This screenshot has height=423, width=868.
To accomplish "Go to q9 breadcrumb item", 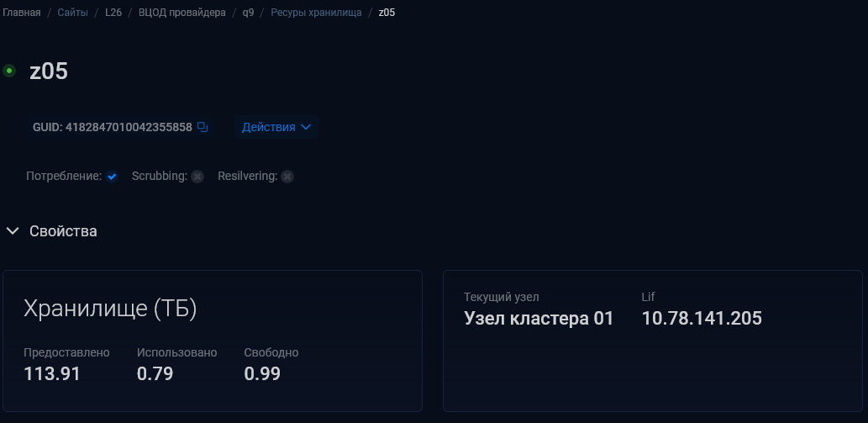I will [x=248, y=12].
